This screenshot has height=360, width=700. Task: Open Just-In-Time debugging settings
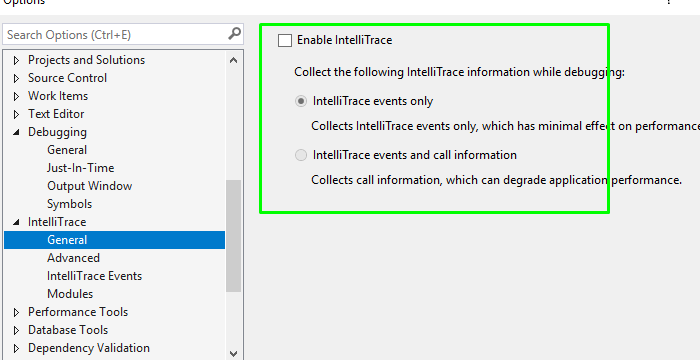(x=81, y=168)
